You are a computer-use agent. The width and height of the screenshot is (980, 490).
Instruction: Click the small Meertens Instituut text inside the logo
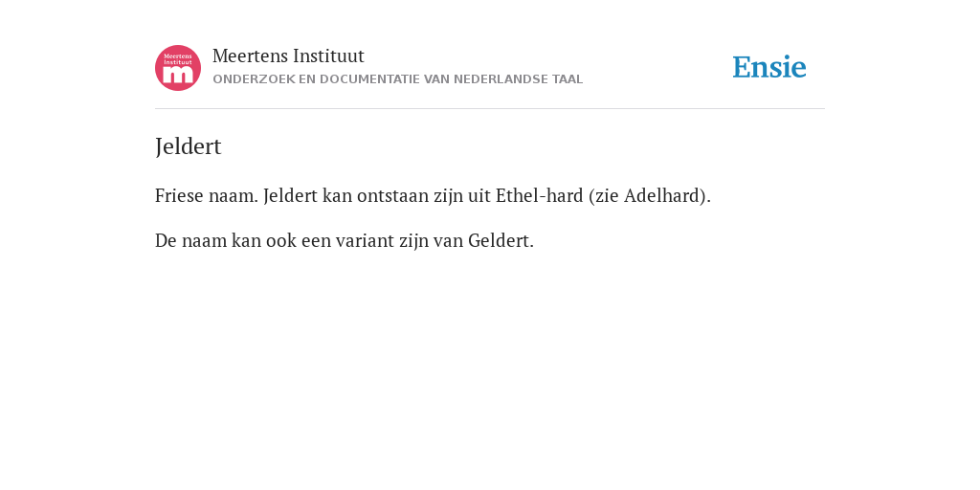pos(177,58)
